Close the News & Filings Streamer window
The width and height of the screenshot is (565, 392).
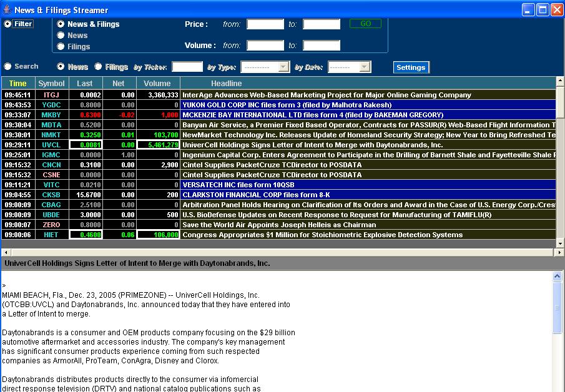point(557,10)
